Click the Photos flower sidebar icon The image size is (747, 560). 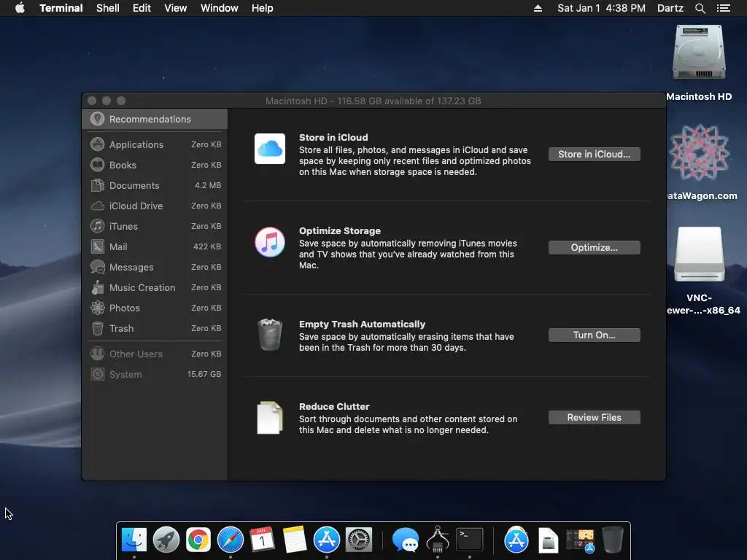click(98, 308)
